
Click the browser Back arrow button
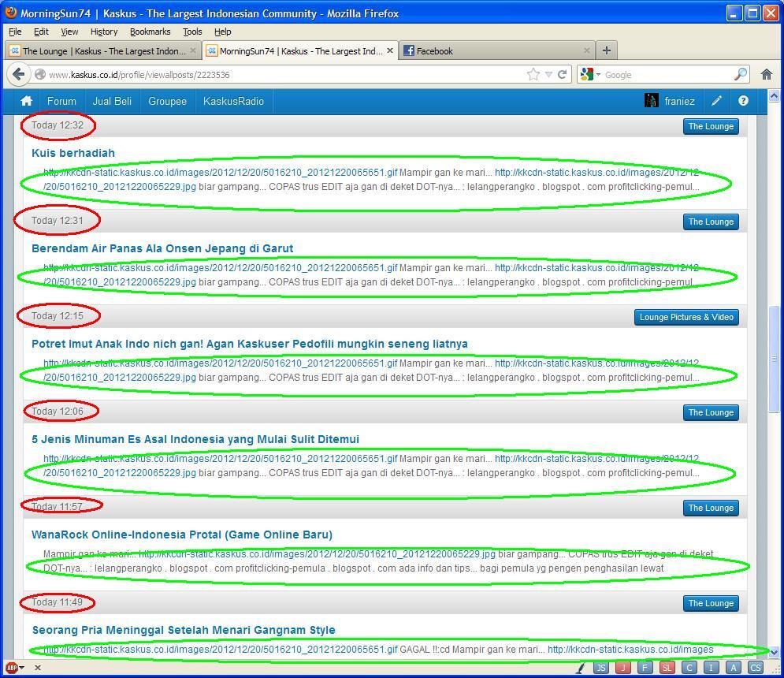click(18, 75)
